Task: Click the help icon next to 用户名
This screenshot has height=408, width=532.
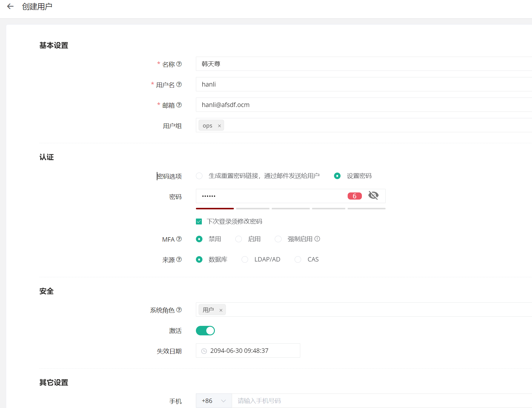Action: 179,85
